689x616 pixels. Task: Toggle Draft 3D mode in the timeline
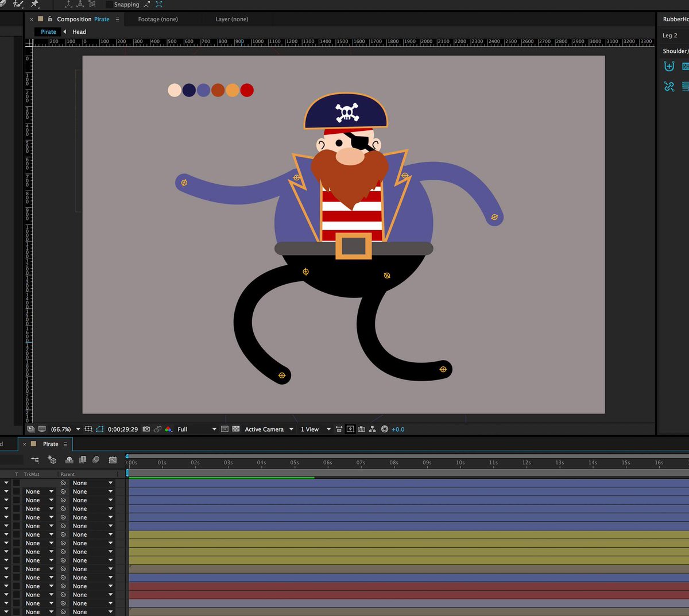tap(52, 459)
